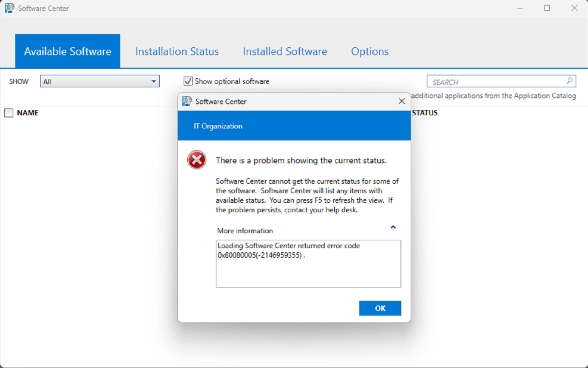
Task: Sort by the NAME column header
Action: [28, 113]
